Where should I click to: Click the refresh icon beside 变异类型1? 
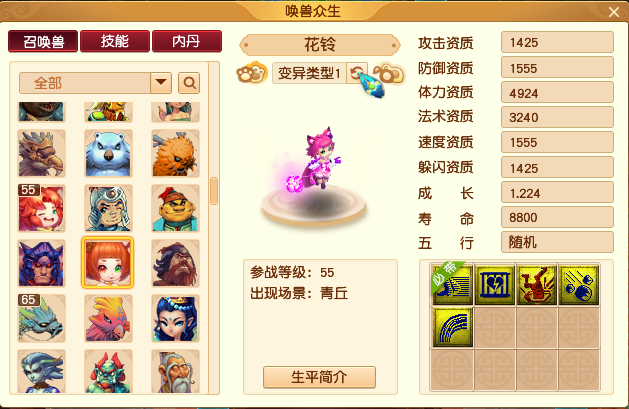tap(356, 73)
